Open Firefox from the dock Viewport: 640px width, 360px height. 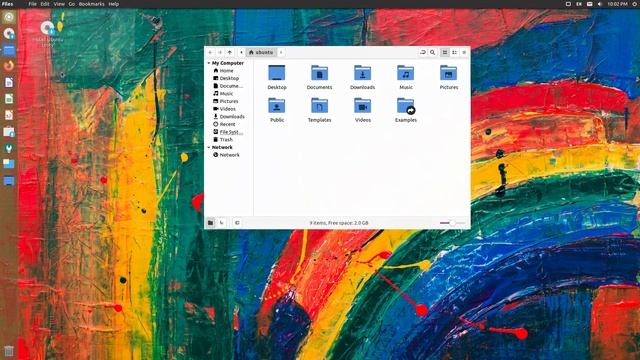9,66
